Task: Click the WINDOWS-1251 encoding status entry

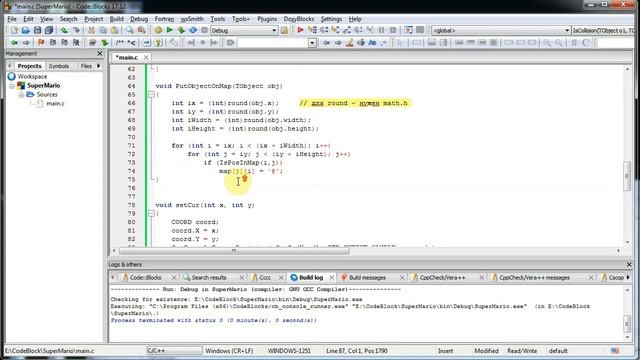Action: point(289,351)
